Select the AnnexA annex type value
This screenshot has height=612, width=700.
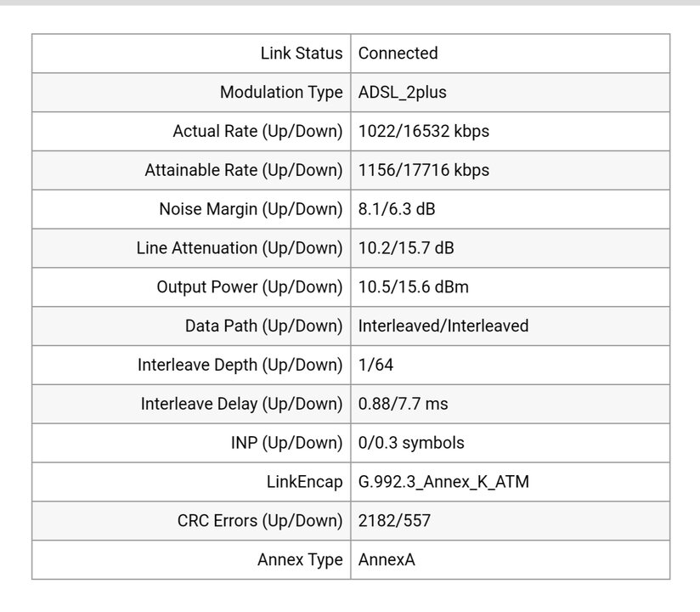point(387,560)
